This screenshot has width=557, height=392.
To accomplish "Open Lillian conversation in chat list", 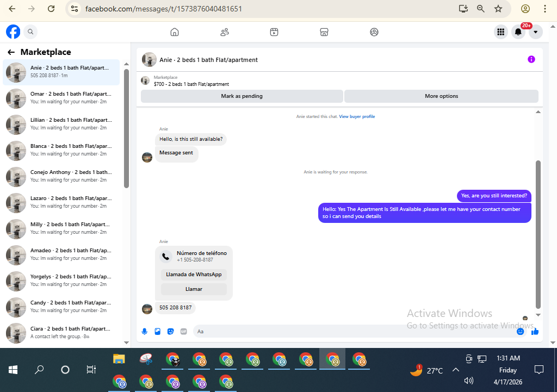I will pos(61,125).
